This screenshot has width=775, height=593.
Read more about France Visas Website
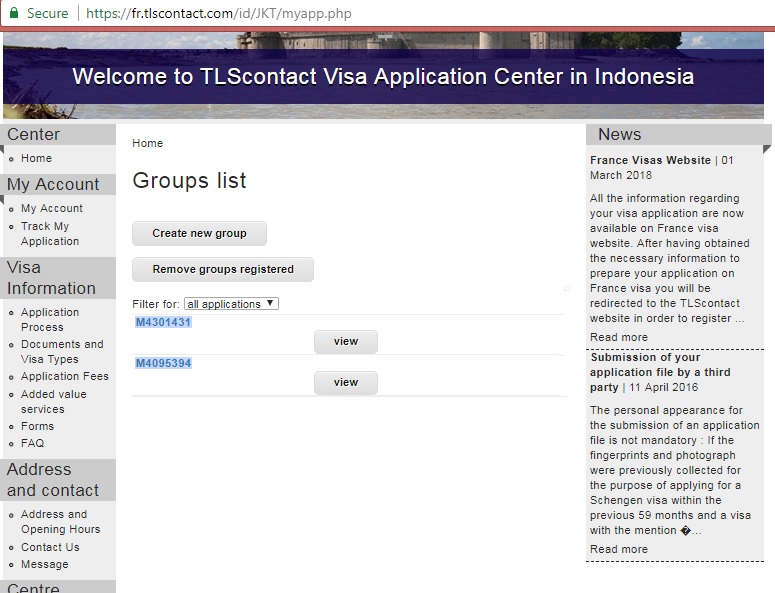click(618, 337)
